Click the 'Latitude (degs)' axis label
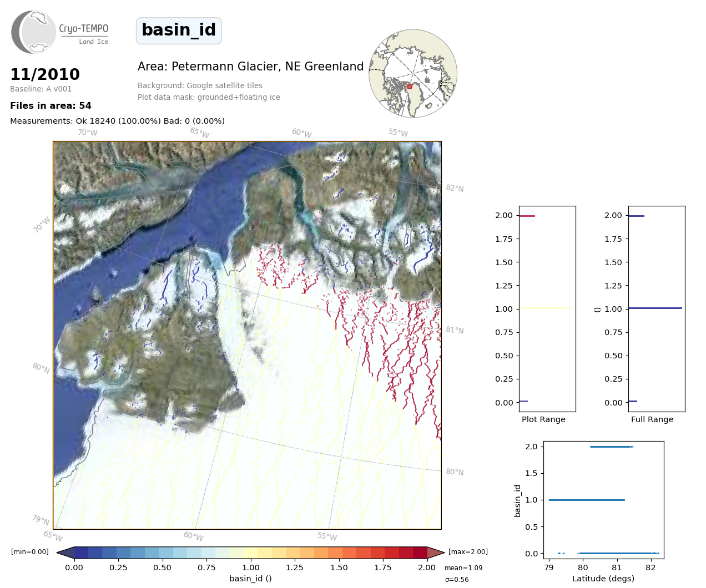 click(x=603, y=579)
